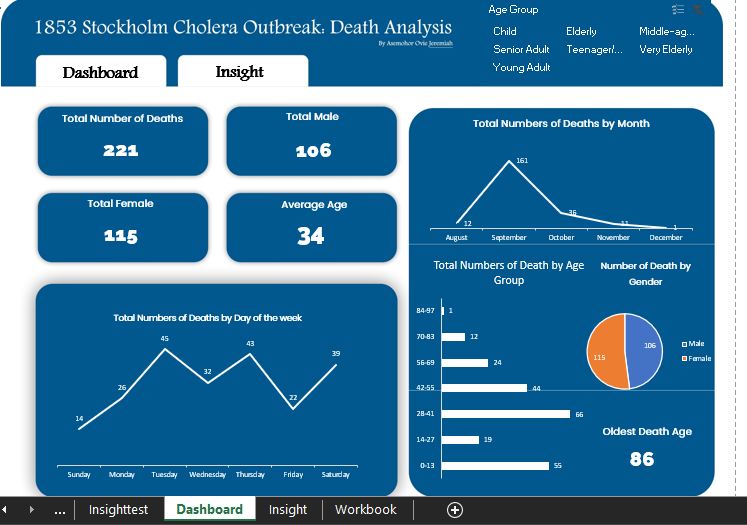Select the Total Male card
Viewport: 747px width, 525px height.
(312, 141)
